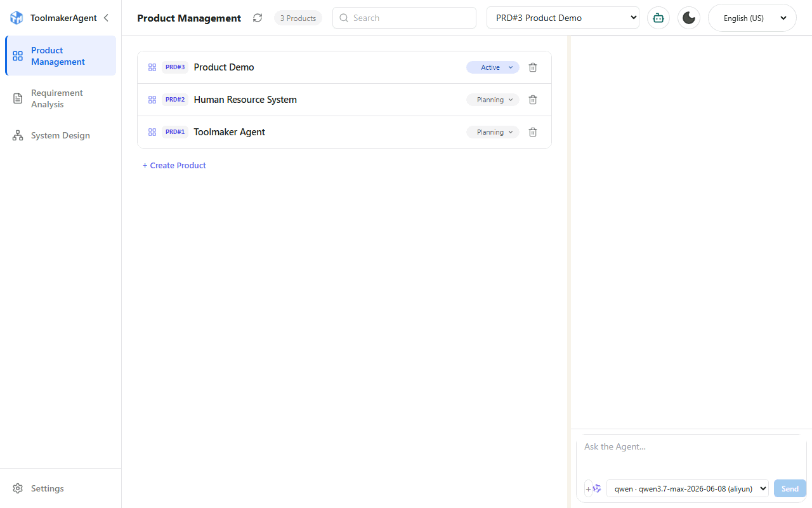
Task: Delete the Product Demo product
Action: 533,67
